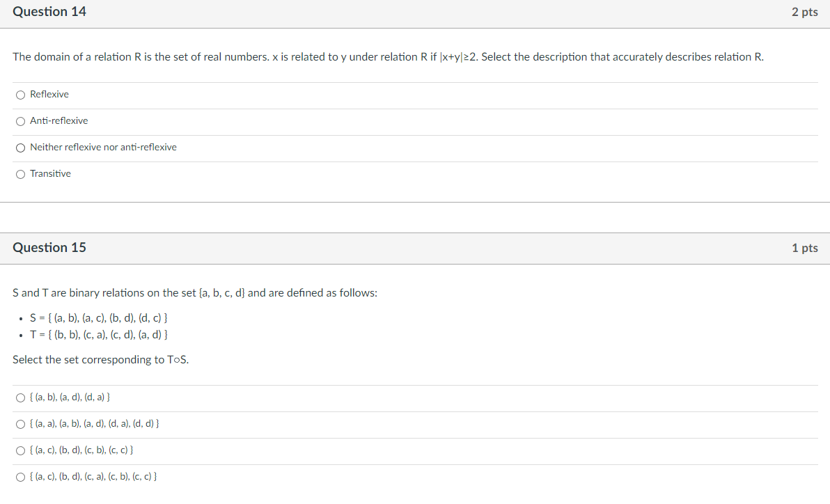Select the Anti-reflexive radio button
Screen dimensions: 830x504
(x=21, y=121)
